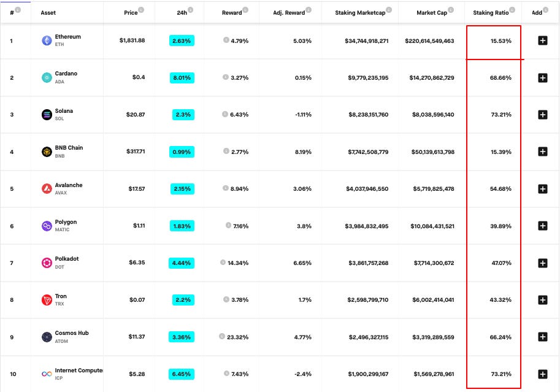The height and width of the screenshot is (392, 560).
Task: Open info icon next to Adj. Reward header
Action: pyautogui.click(x=308, y=10)
